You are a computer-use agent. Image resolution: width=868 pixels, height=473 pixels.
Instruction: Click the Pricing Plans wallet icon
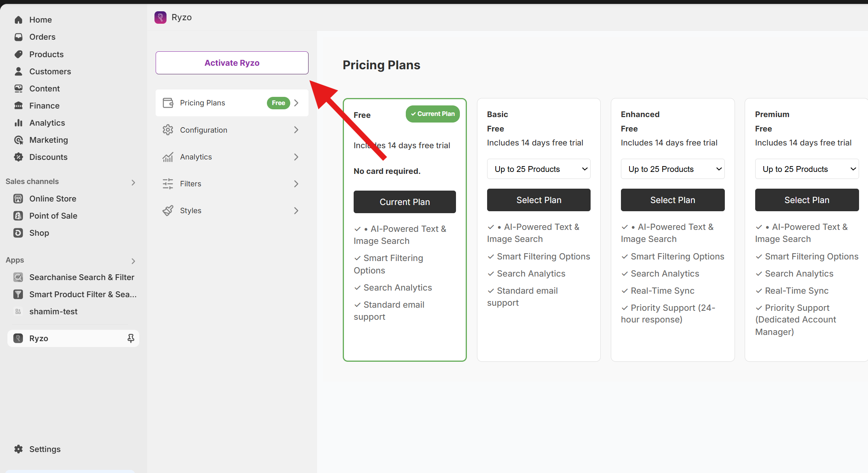(168, 103)
